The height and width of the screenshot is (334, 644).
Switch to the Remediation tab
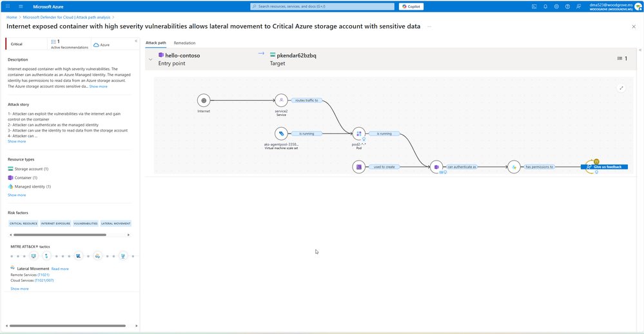[x=184, y=43]
